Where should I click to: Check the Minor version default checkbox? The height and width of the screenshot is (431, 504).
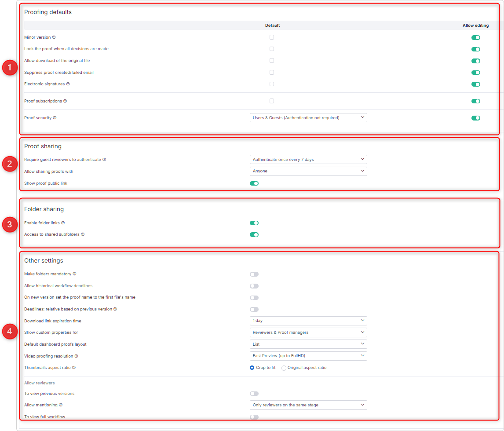coord(272,37)
